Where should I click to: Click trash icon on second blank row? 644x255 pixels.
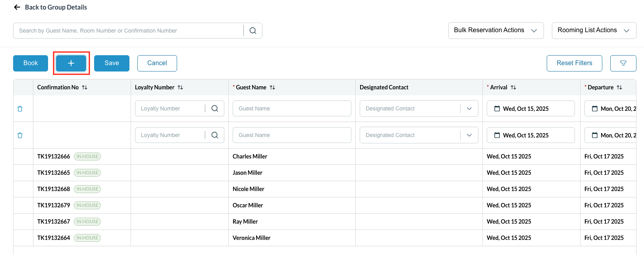(20, 135)
